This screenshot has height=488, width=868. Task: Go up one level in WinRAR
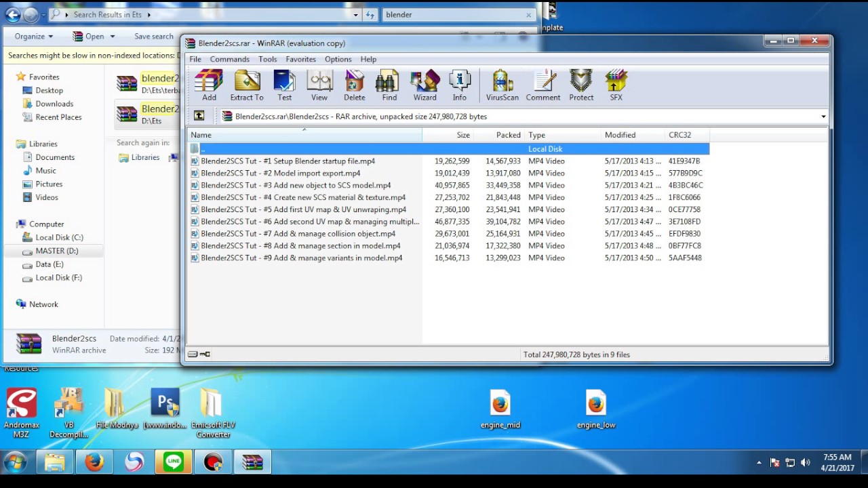pyautogui.click(x=199, y=116)
